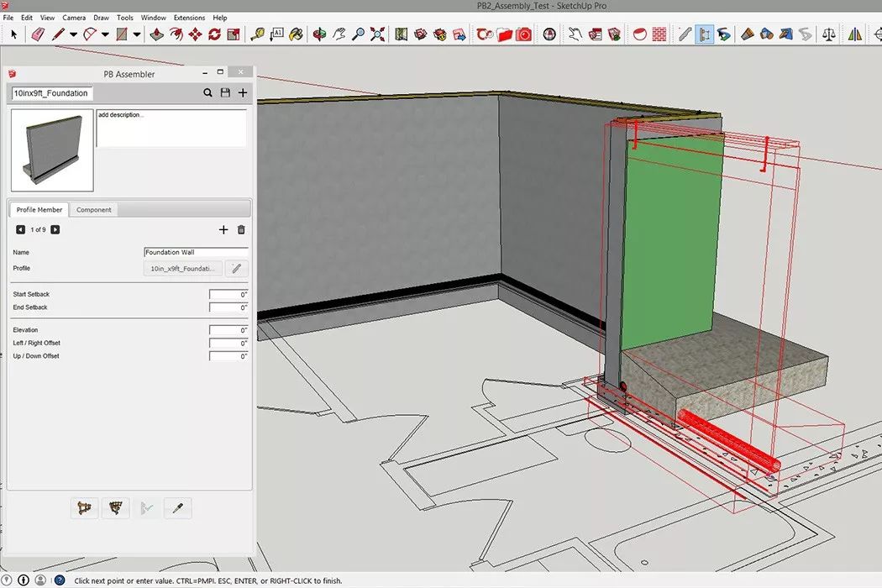The width and height of the screenshot is (882, 588).
Task: Click the foundation wall preview thumbnail
Action: click(x=52, y=150)
